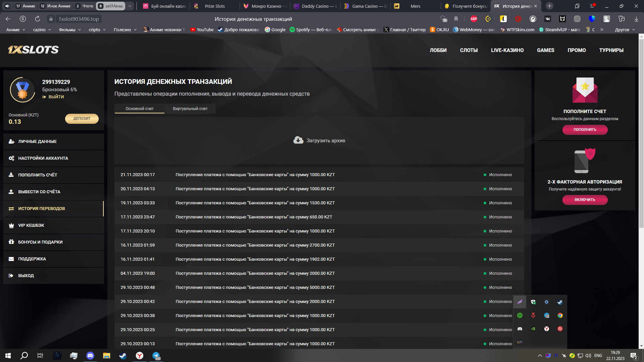The height and width of the screenshot is (362, 644).
Task: Expand the cripto bookmarks folder
Action: click(x=97, y=30)
